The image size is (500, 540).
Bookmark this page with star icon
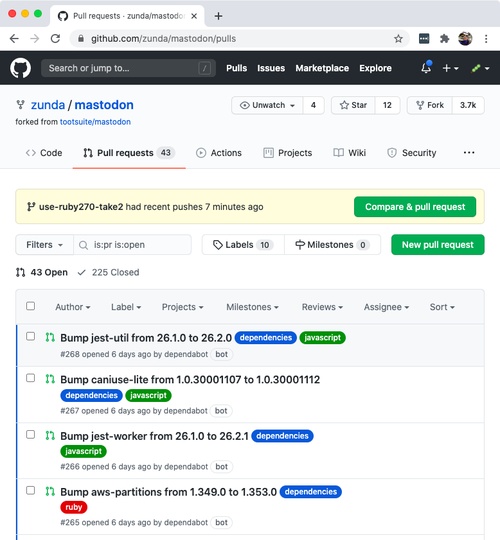pos(398,39)
